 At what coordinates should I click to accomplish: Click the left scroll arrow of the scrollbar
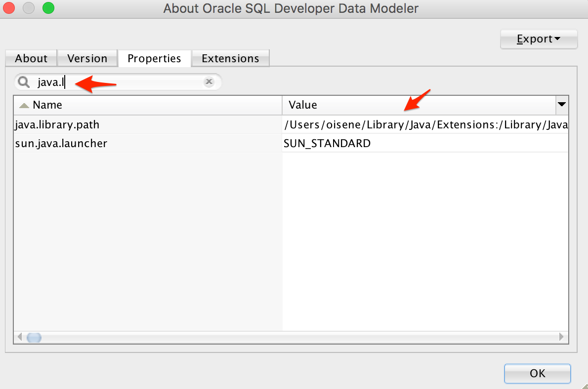[20, 337]
